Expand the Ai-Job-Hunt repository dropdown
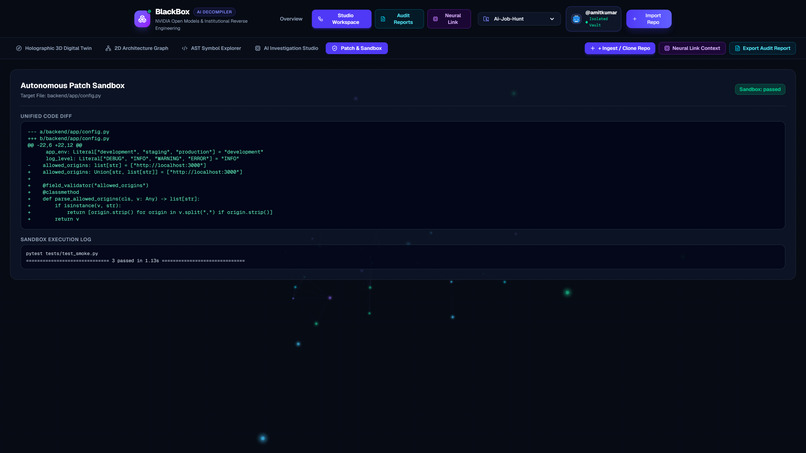The width and height of the screenshot is (806, 453). click(x=519, y=19)
